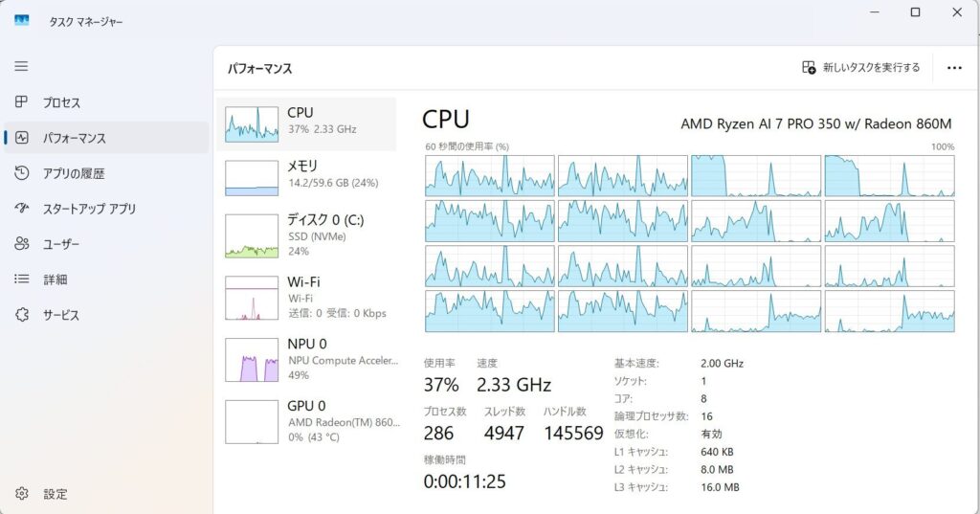The height and width of the screenshot is (514, 980).
Task: Select the GPU 0 Radeon entry
Action: click(x=252, y=421)
